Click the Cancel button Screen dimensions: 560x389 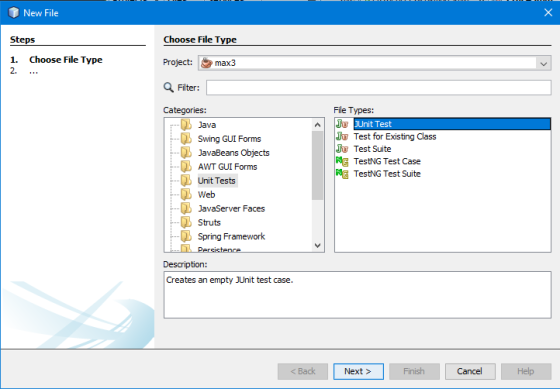click(x=470, y=371)
